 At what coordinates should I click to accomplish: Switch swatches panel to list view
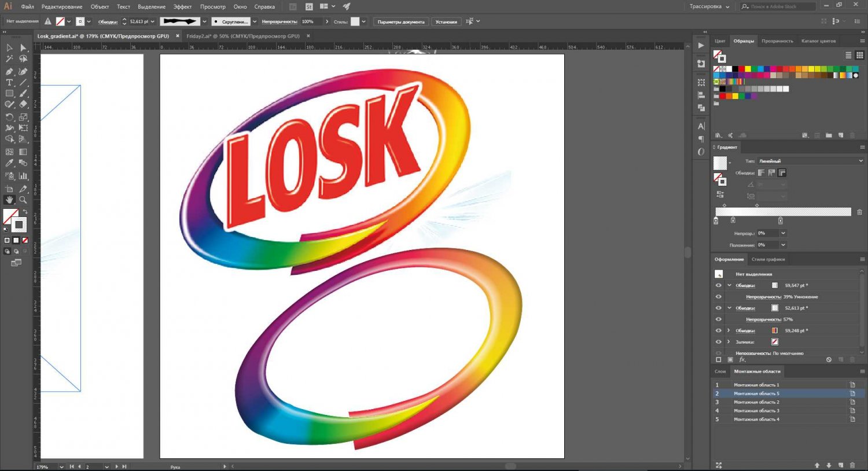pyautogui.click(x=848, y=55)
